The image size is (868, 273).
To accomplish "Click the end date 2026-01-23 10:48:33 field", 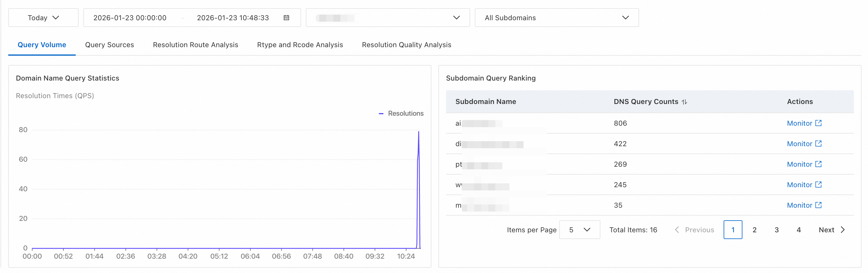I will point(233,18).
